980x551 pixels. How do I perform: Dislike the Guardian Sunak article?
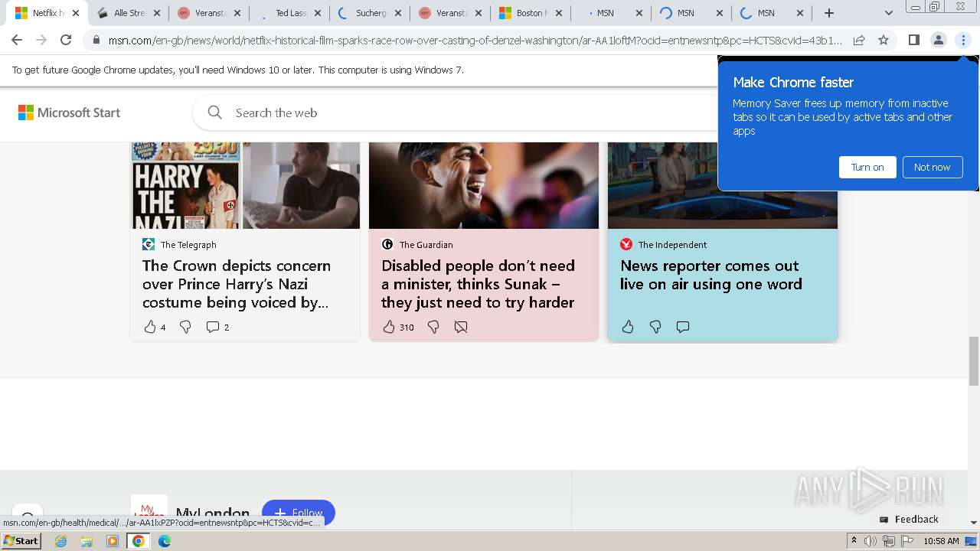point(433,327)
